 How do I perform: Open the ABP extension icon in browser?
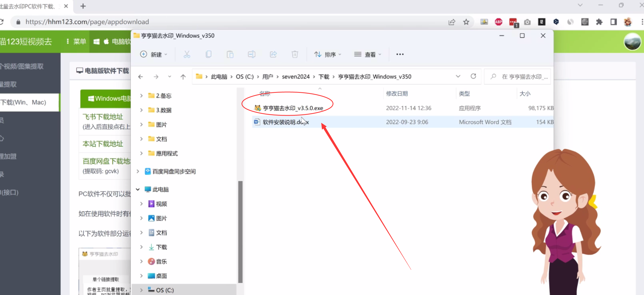(498, 22)
